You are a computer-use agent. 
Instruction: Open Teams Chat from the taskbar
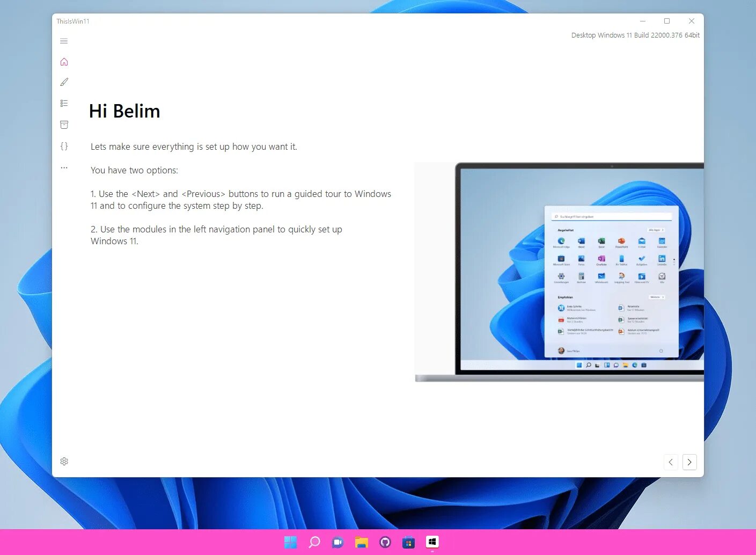[x=337, y=542]
